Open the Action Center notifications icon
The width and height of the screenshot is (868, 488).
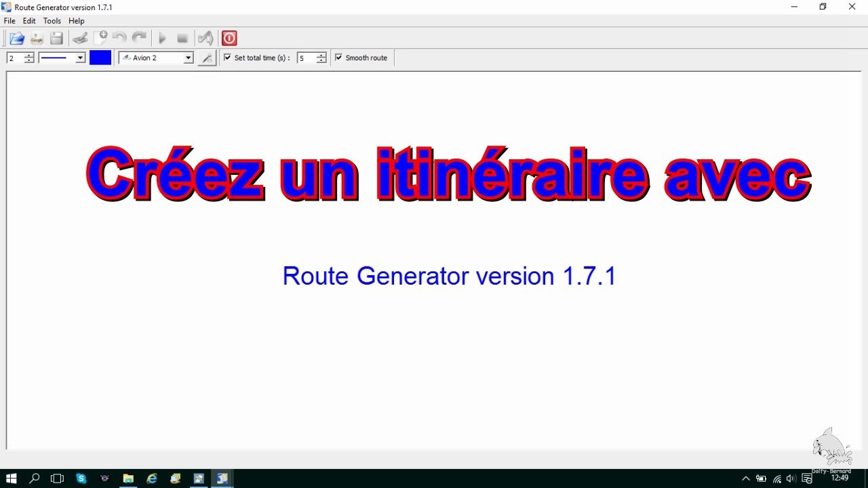click(807, 479)
